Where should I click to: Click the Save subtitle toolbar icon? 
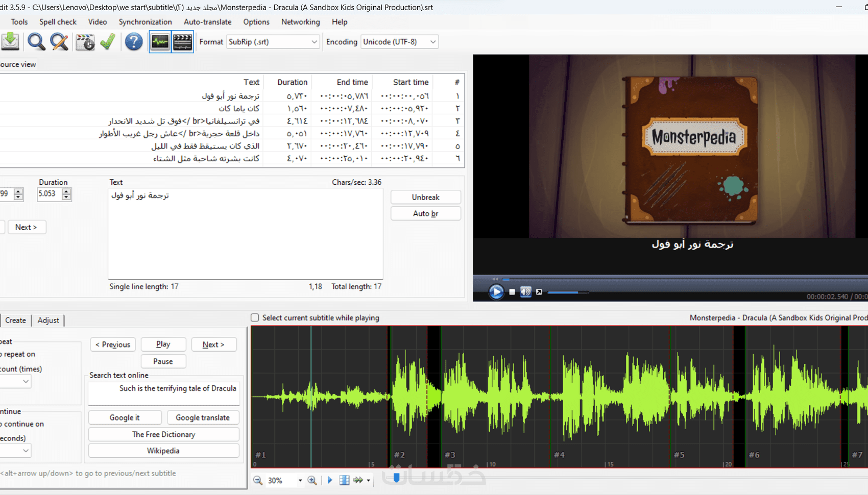tap(10, 41)
